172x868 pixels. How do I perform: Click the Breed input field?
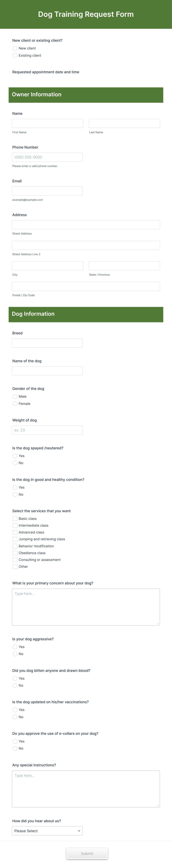47,343
